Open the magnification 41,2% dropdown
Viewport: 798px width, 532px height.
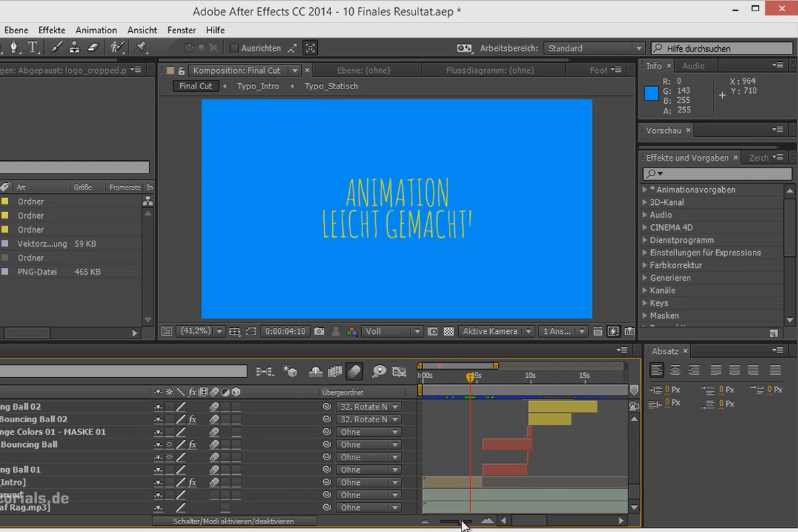point(201,331)
